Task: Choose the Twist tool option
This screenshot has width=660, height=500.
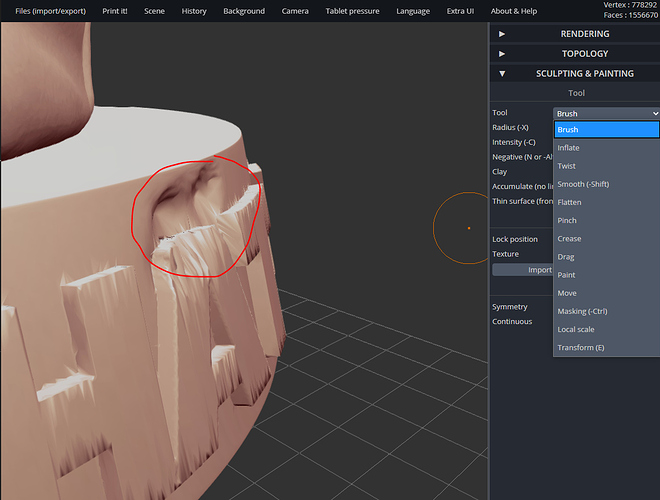Action: point(566,166)
